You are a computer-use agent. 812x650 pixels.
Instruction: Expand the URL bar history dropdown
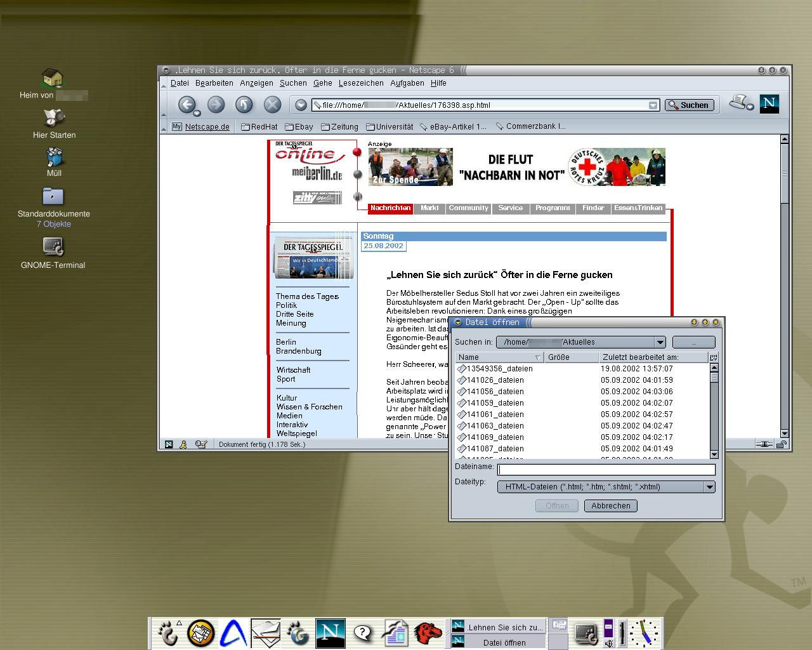(653, 105)
